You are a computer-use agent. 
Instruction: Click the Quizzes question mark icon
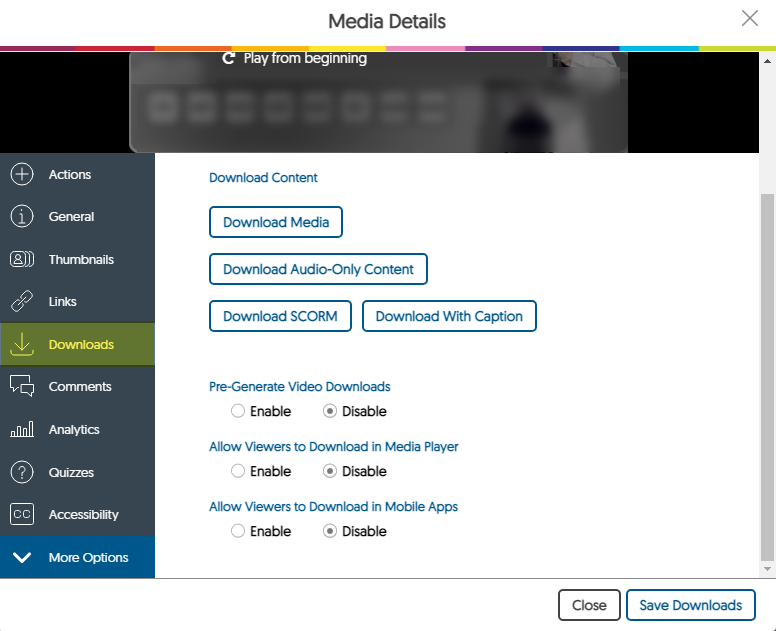point(22,472)
